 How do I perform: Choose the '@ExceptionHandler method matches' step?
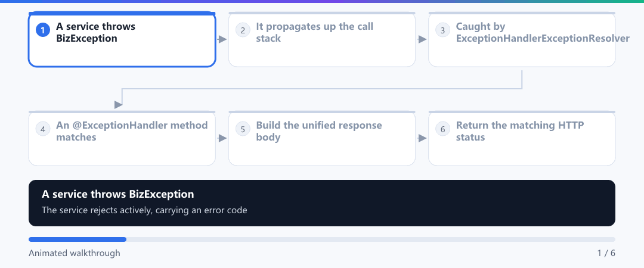[x=122, y=138]
